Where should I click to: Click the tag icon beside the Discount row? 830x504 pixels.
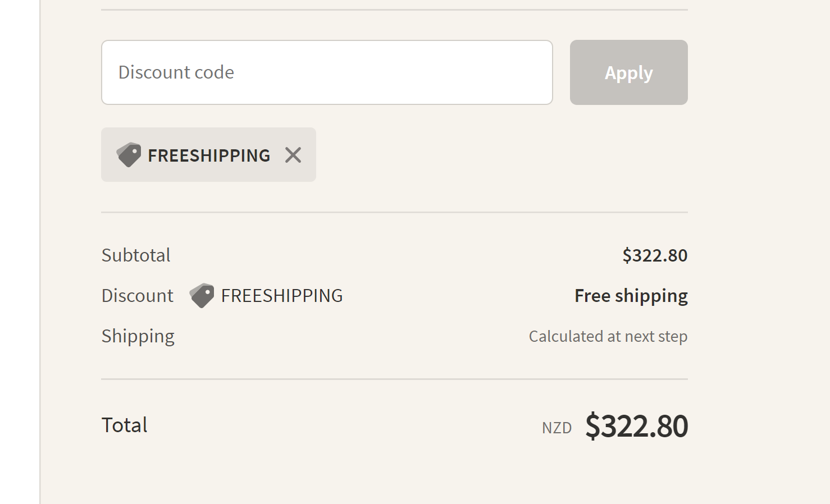pyautogui.click(x=201, y=295)
